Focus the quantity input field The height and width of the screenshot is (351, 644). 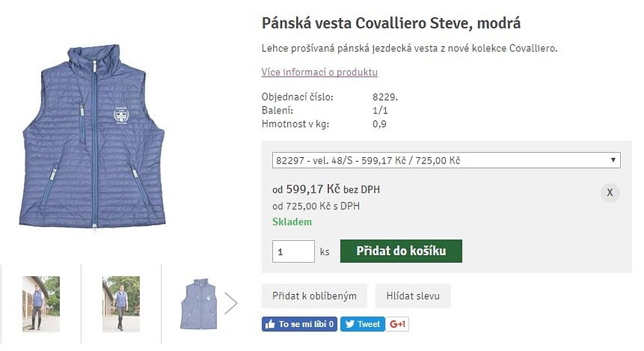click(x=293, y=251)
